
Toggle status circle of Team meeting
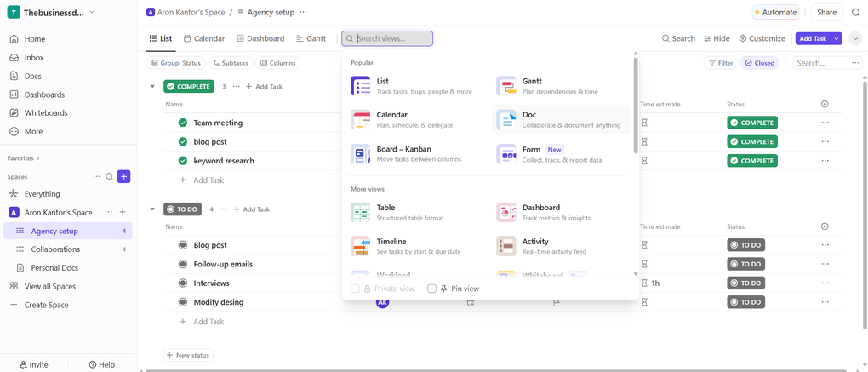183,123
